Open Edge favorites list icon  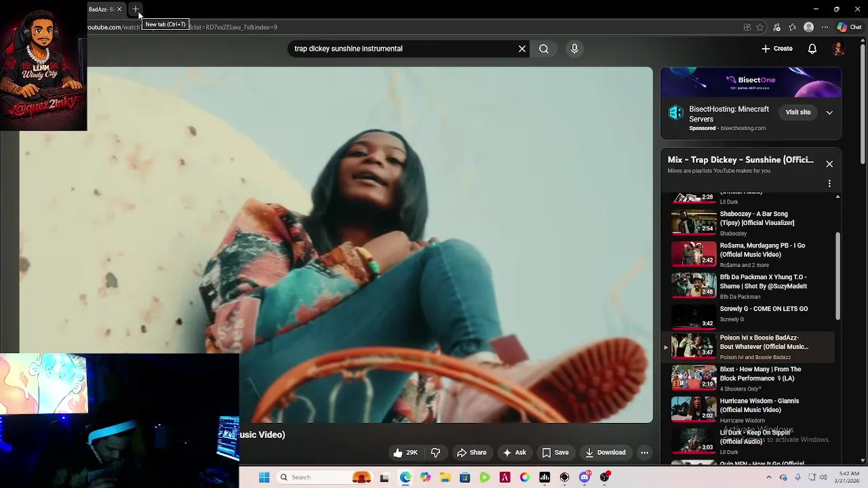(793, 27)
